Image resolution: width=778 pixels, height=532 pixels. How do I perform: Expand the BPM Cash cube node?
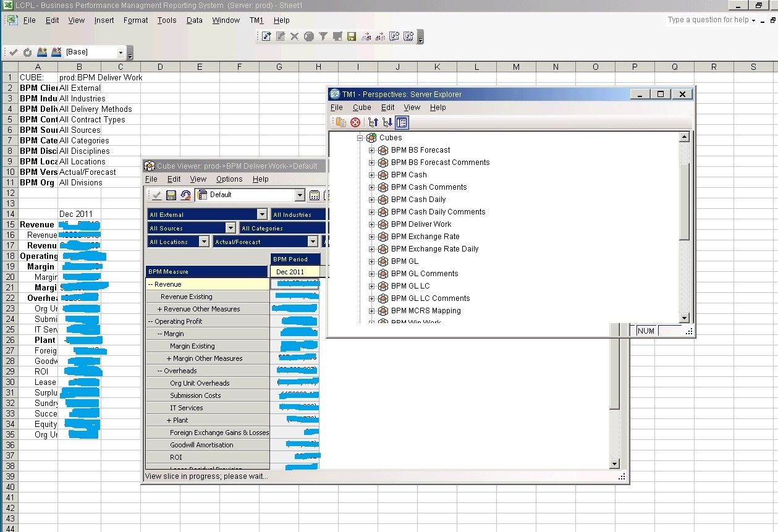coord(371,175)
